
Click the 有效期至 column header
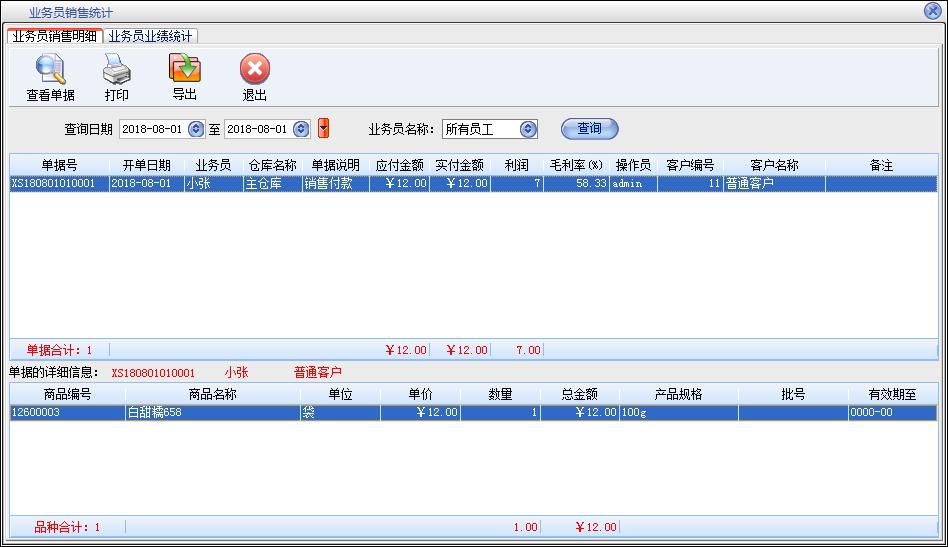pos(891,394)
